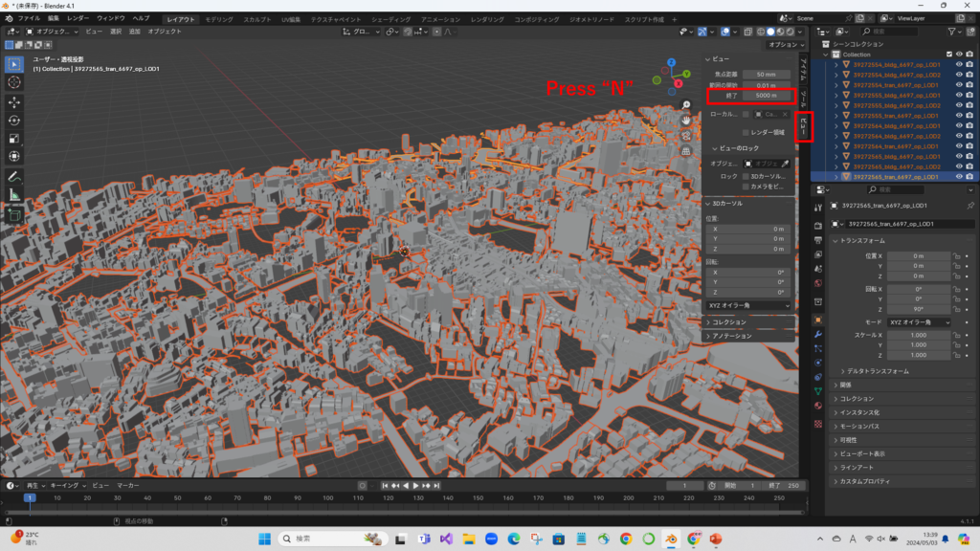Open the オプション dropdown in the viewport
Image resolution: width=980 pixels, height=551 pixels.
coord(783,44)
